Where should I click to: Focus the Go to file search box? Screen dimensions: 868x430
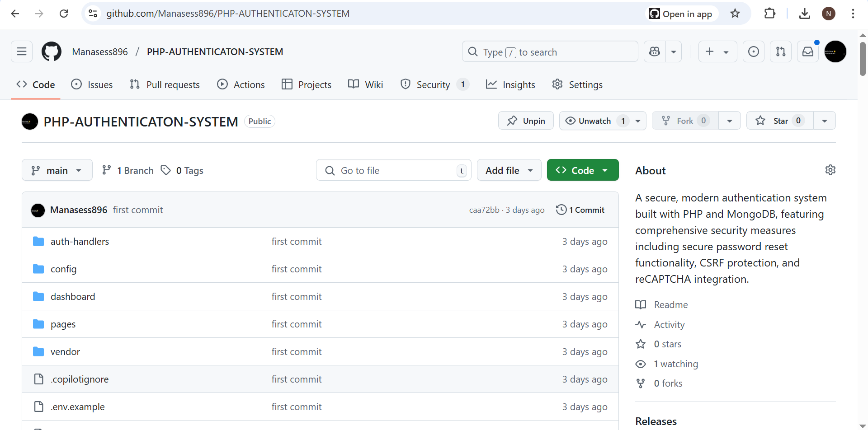pyautogui.click(x=394, y=170)
